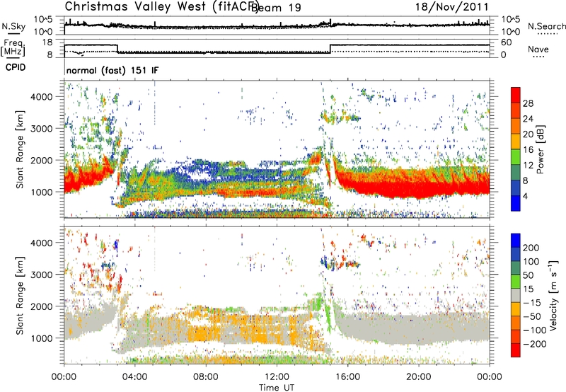Click the 'N.Sky' legend label
The image size is (566, 392).
[x=13, y=26]
